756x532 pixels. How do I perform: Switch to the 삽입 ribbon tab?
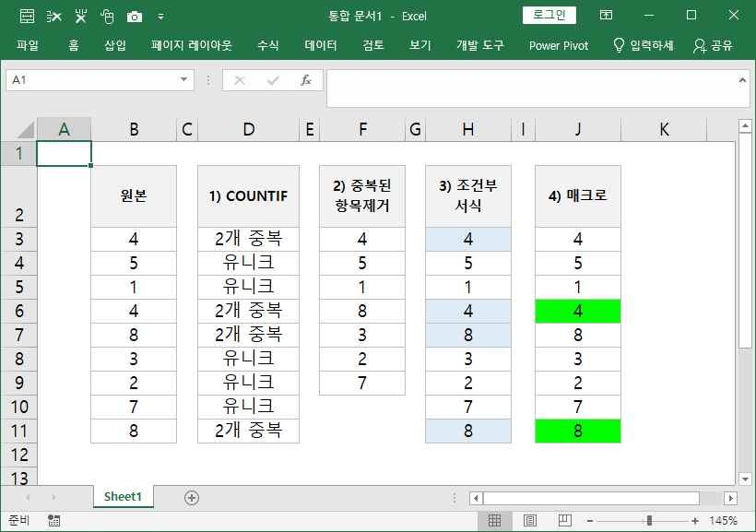pyautogui.click(x=115, y=45)
